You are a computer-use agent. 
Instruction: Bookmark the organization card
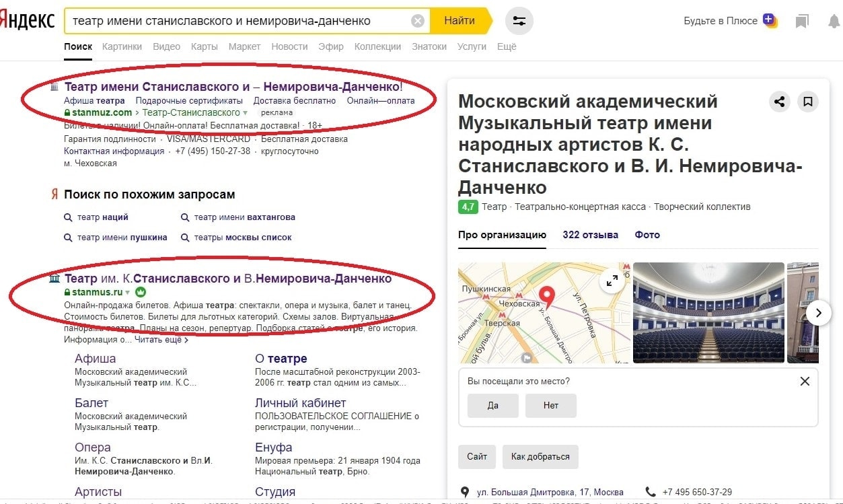[x=808, y=102]
